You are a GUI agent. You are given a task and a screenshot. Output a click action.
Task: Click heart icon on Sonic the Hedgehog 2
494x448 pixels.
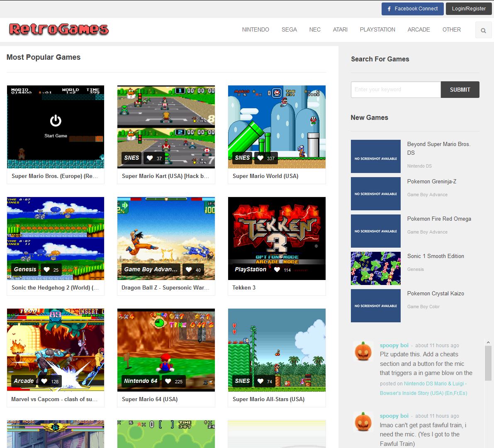46,270
